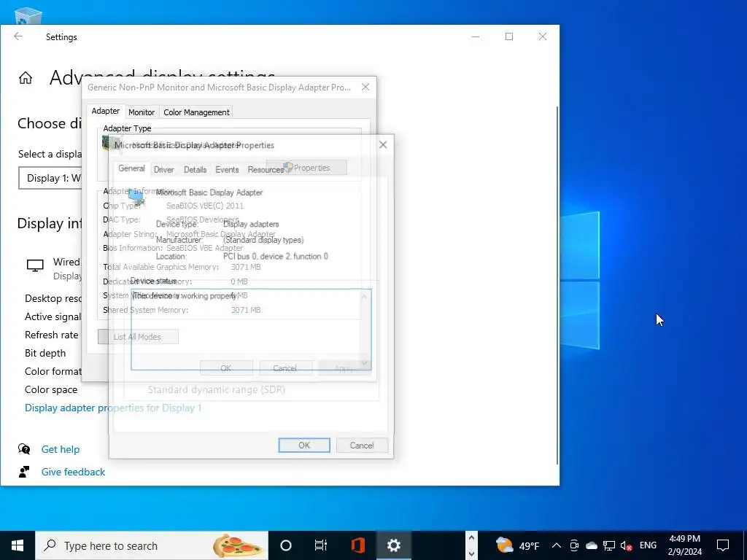The height and width of the screenshot is (560, 747).
Task: Open the Give feedback person icon
Action: point(24,472)
